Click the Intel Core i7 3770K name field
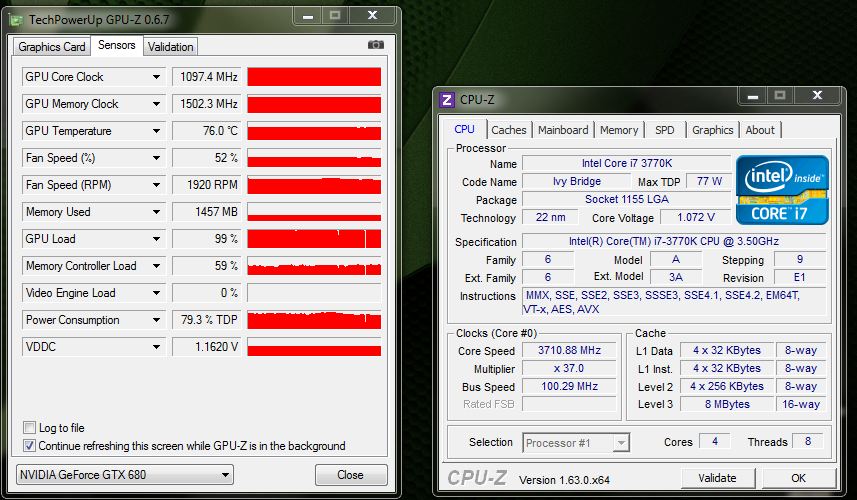The width and height of the screenshot is (857, 500). pyautogui.click(x=626, y=163)
